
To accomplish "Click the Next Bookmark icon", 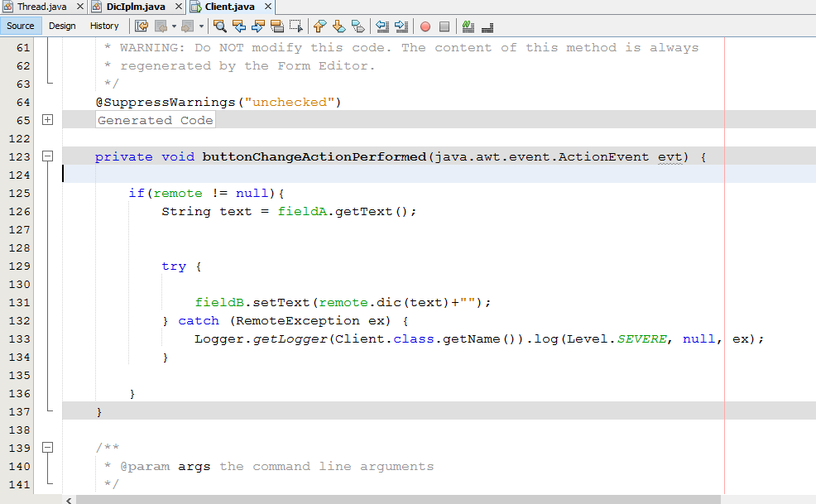I will point(338,26).
